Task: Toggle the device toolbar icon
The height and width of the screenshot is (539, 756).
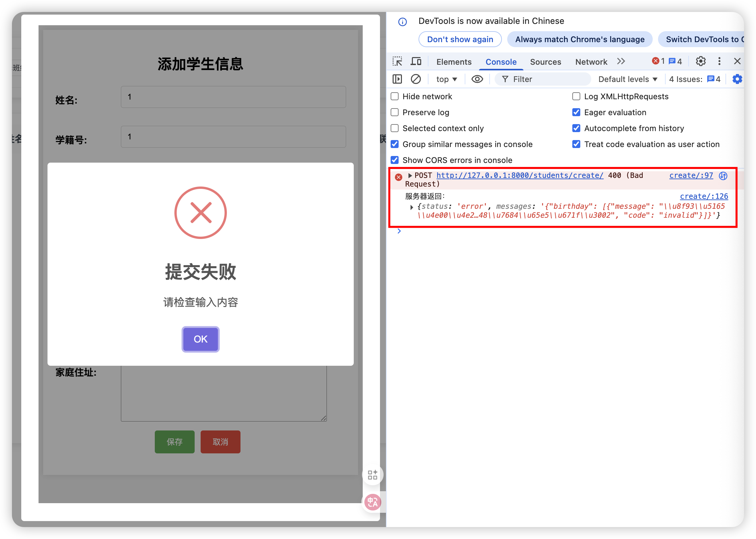Action: pos(416,61)
